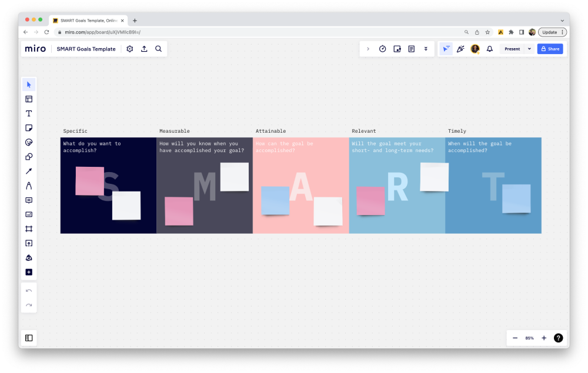Image resolution: width=588 pixels, height=373 pixels.
Task: Select the Text tool
Action: pos(29,113)
